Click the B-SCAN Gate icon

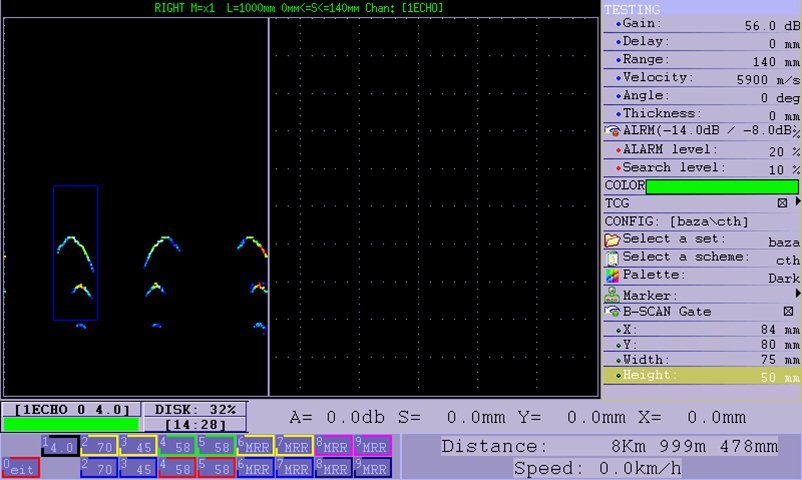click(x=612, y=312)
